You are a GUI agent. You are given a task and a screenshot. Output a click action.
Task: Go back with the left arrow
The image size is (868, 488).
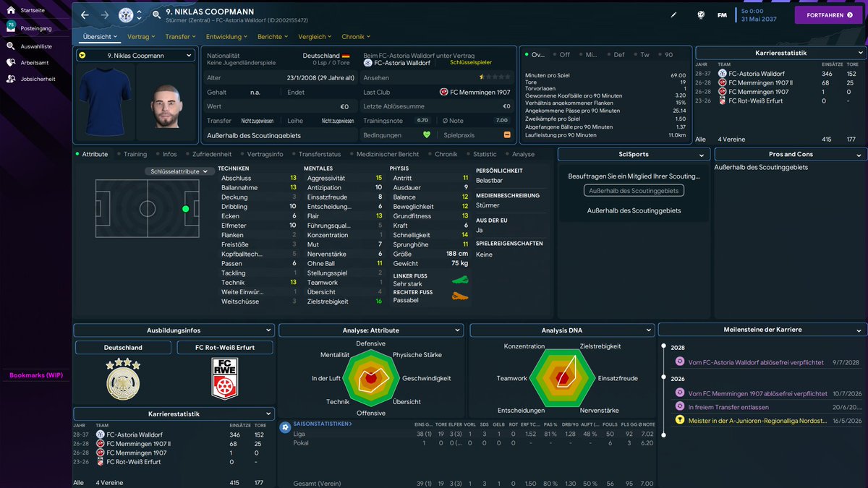(85, 14)
